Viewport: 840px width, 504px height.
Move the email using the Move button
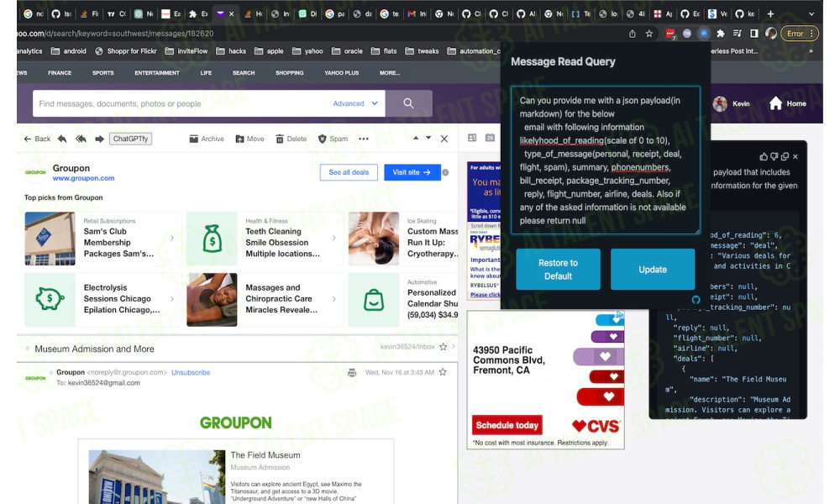point(249,139)
